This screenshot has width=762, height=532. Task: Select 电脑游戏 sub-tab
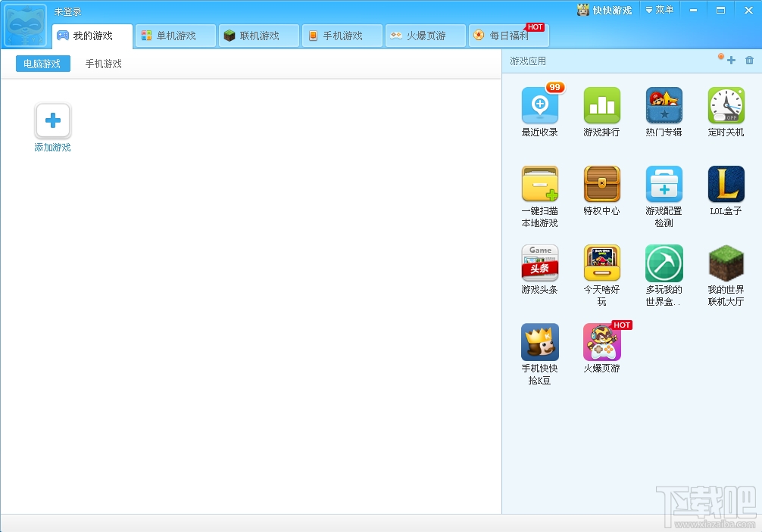42,64
